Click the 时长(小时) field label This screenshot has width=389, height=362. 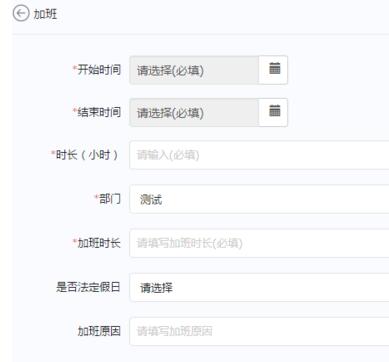(x=87, y=155)
